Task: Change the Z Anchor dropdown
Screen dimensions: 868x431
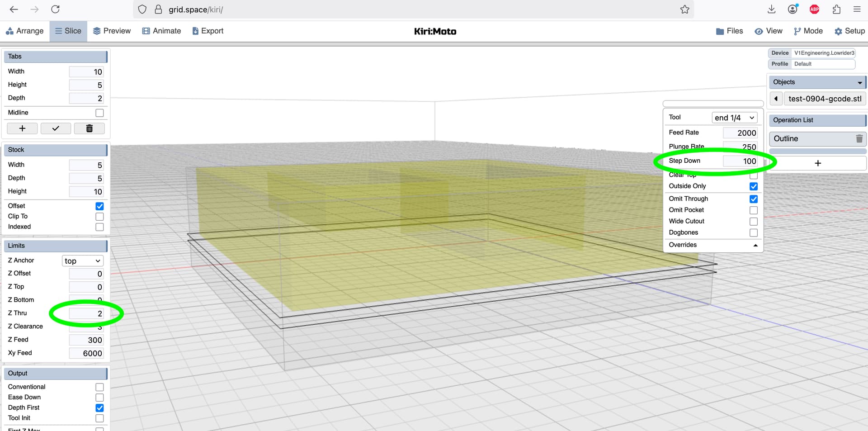Action: click(x=82, y=261)
